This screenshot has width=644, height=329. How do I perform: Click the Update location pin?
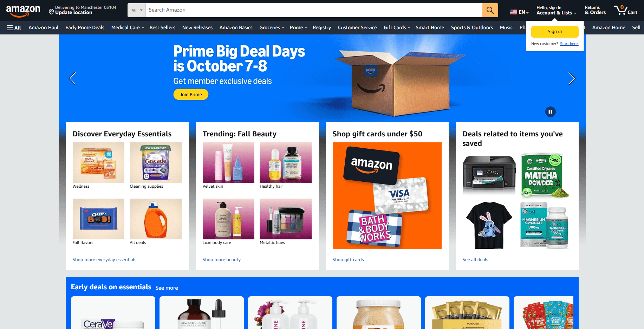point(51,12)
